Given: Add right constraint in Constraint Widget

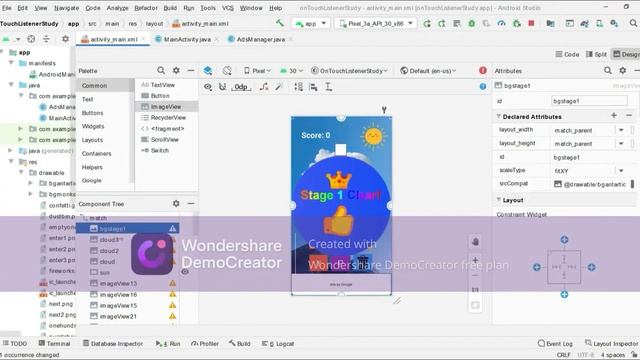Looking at the screenshot, I should pyautogui.click(x=591, y=267).
